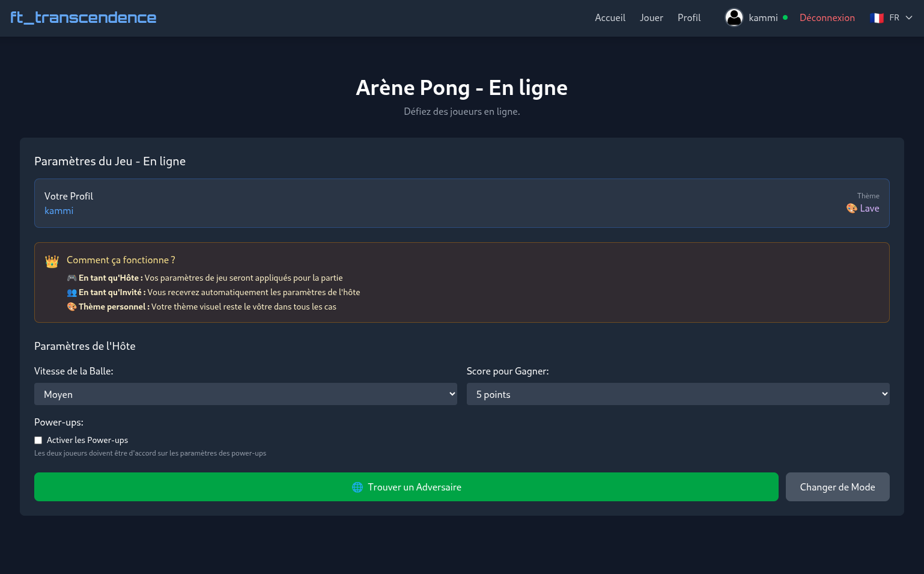924x574 pixels.
Task: Click the crown icon in the info box
Action: [x=52, y=261]
